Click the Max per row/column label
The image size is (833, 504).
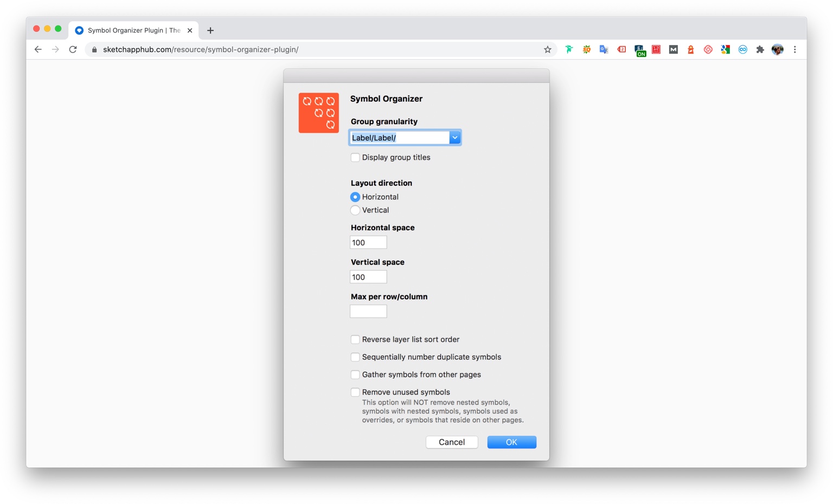(389, 297)
